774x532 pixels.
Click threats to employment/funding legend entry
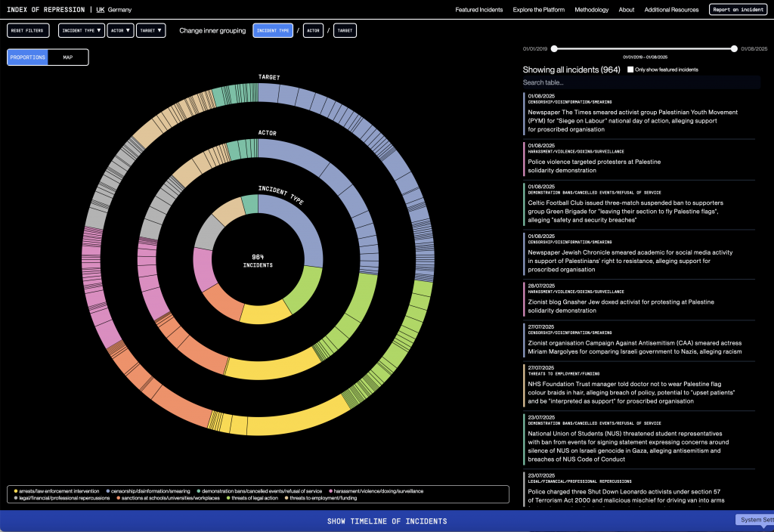[320, 498]
